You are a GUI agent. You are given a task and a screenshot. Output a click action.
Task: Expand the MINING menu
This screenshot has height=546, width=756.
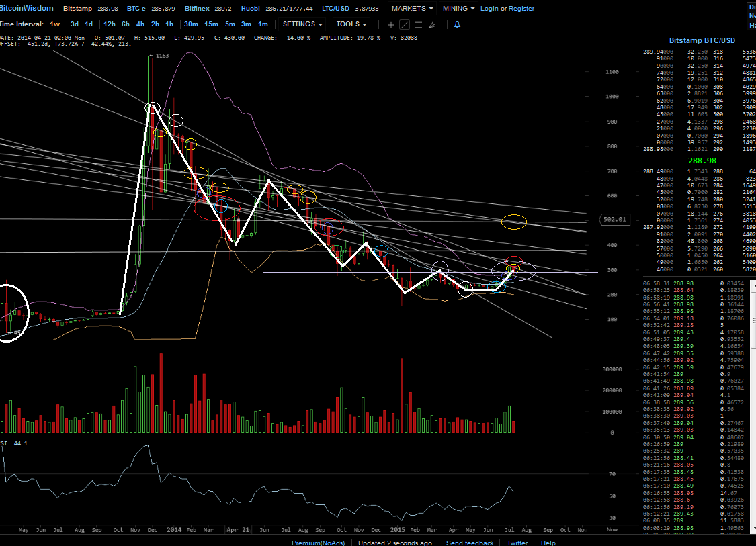click(458, 9)
